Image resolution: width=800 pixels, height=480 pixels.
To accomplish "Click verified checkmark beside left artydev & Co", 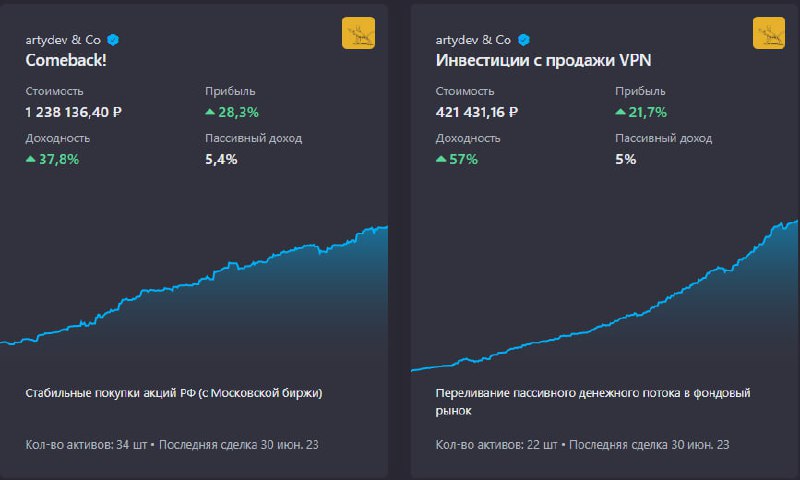I will [114, 40].
